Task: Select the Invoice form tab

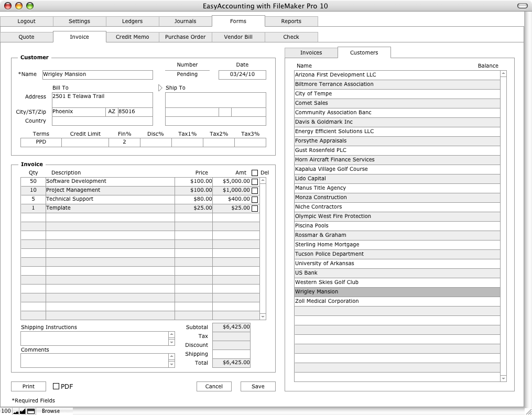Action: point(79,37)
